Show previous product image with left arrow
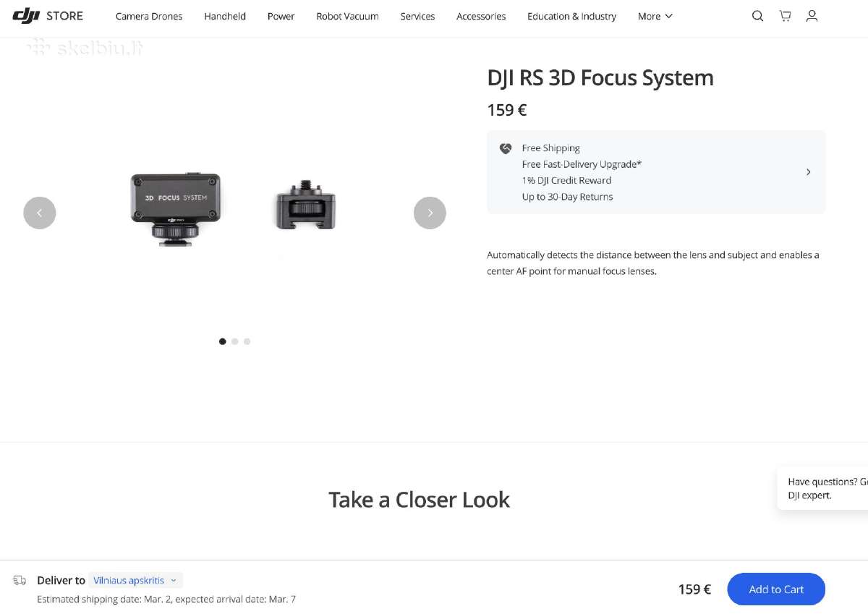Viewport: 868px width, 614px height. tap(40, 213)
